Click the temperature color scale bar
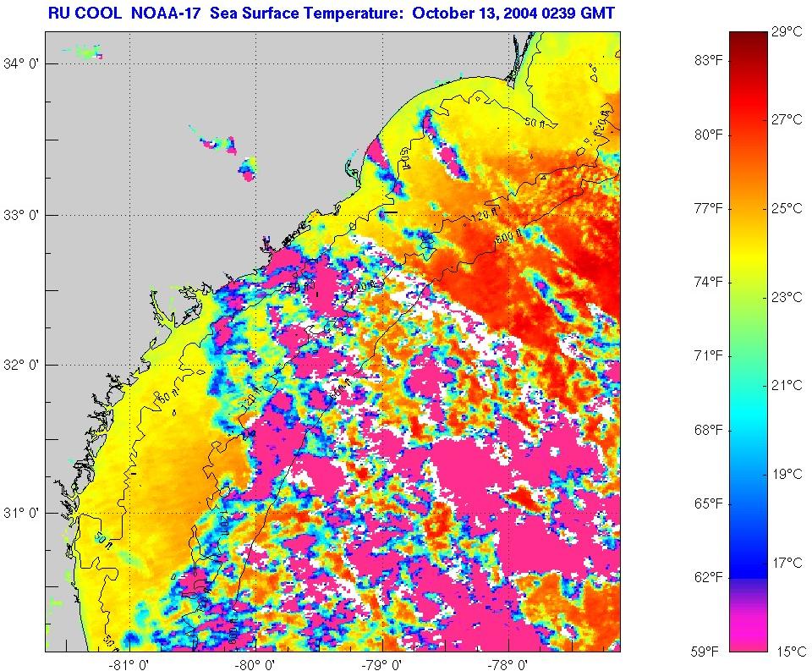This screenshot has width=812, height=671. (748, 341)
